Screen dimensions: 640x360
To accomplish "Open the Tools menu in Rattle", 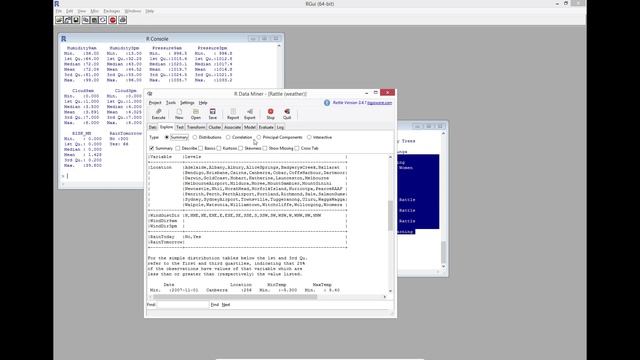I will coord(171,103).
